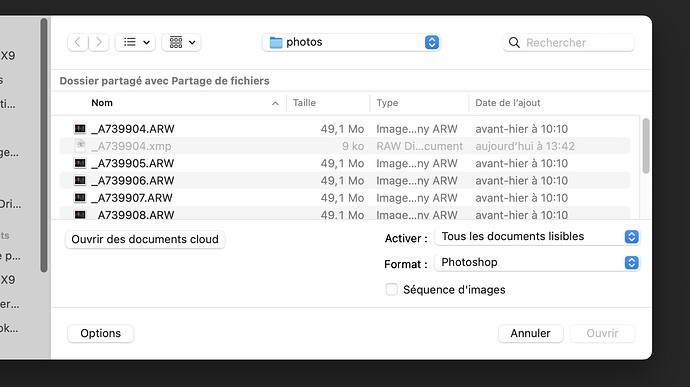The width and height of the screenshot is (690, 387).
Task: Sort by Date de l'ajout column
Action: coord(507,103)
